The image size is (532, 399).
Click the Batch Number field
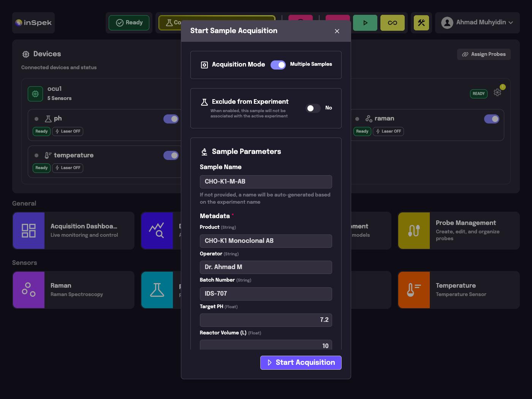(x=266, y=294)
